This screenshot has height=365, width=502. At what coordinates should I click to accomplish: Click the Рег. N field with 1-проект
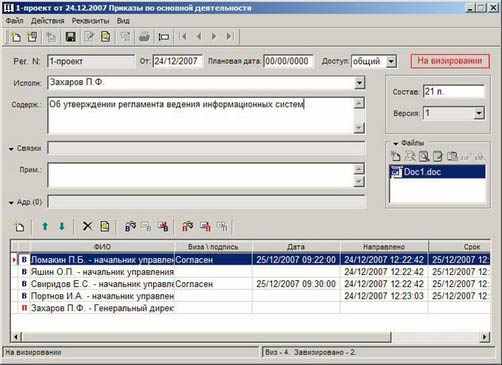point(91,61)
